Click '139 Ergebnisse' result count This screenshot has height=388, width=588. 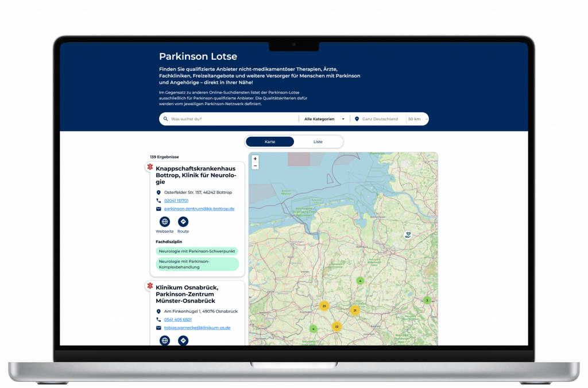pyautogui.click(x=164, y=157)
